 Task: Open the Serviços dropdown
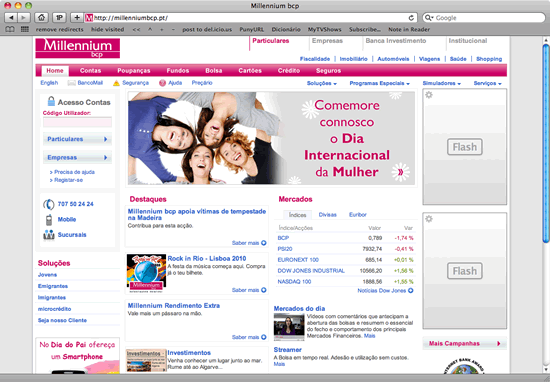tap(488, 83)
